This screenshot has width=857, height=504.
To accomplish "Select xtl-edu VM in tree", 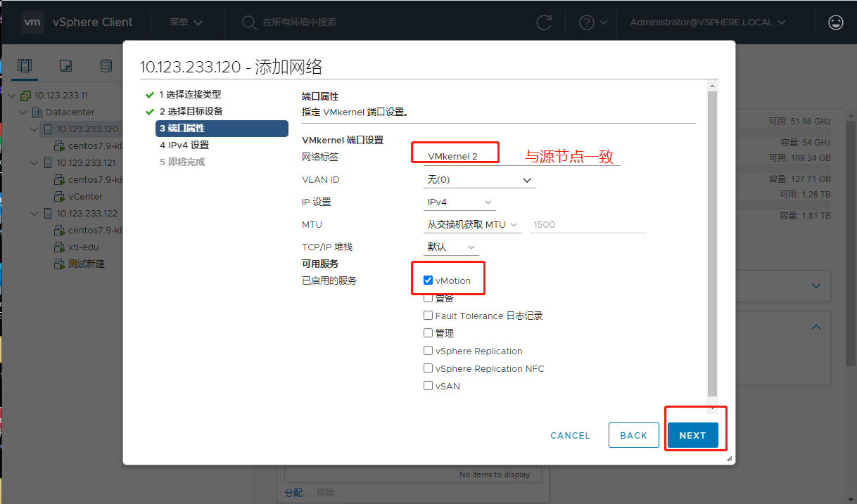I will click(83, 247).
